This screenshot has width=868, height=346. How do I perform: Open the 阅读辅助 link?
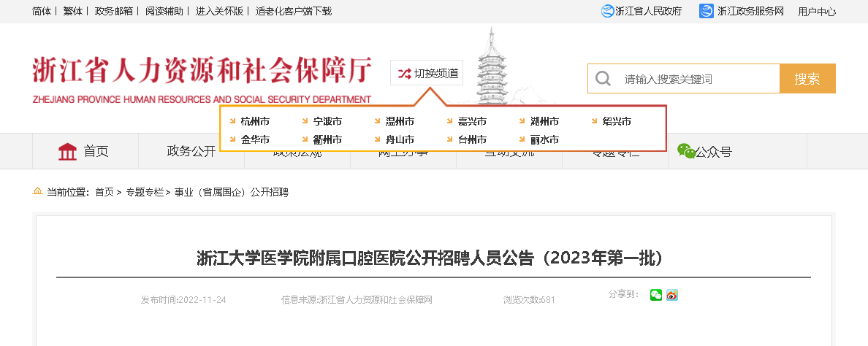[x=164, y=11]
